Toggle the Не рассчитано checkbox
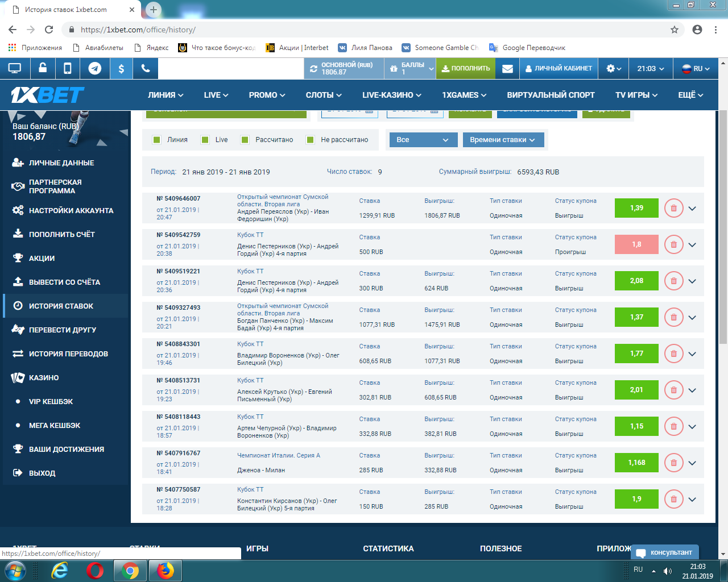This screenshot has width=728, height=582. 311,140
